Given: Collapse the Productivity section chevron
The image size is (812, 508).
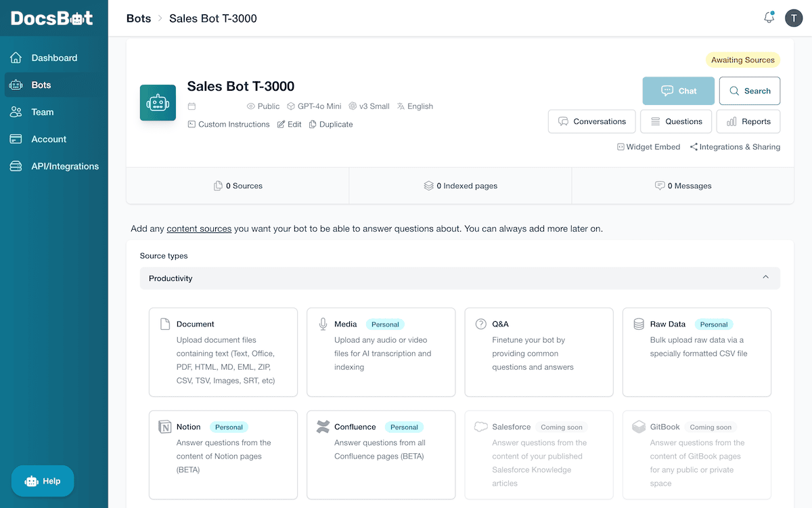Looking at the screenshot, I should [x=765, y=278].
